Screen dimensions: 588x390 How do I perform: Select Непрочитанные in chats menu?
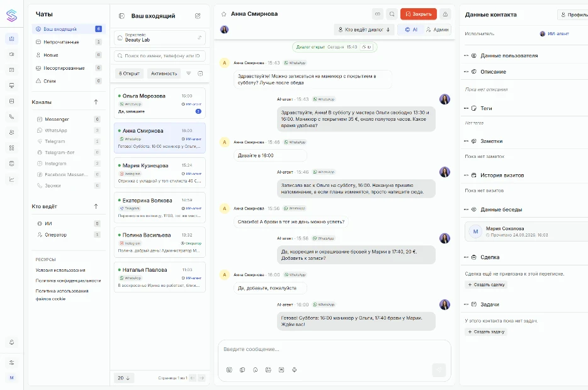tap(69, 42)
